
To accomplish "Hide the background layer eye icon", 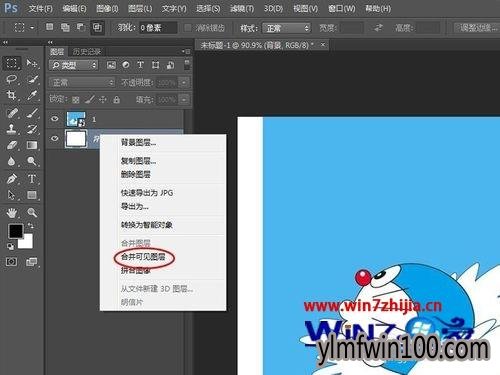I will (55, 138).
